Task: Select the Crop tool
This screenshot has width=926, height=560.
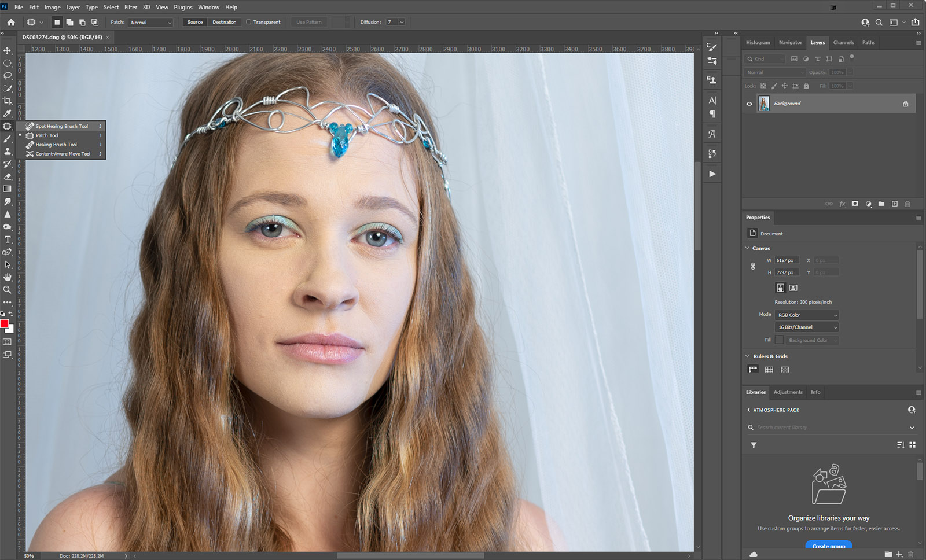Action: (7, 101)
